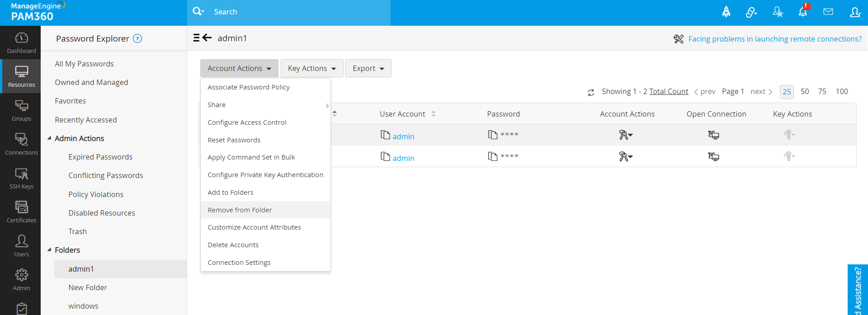Screen dimensions: 868x315
Task: Copy password in first admin row
Action: (x=492, y=135)
